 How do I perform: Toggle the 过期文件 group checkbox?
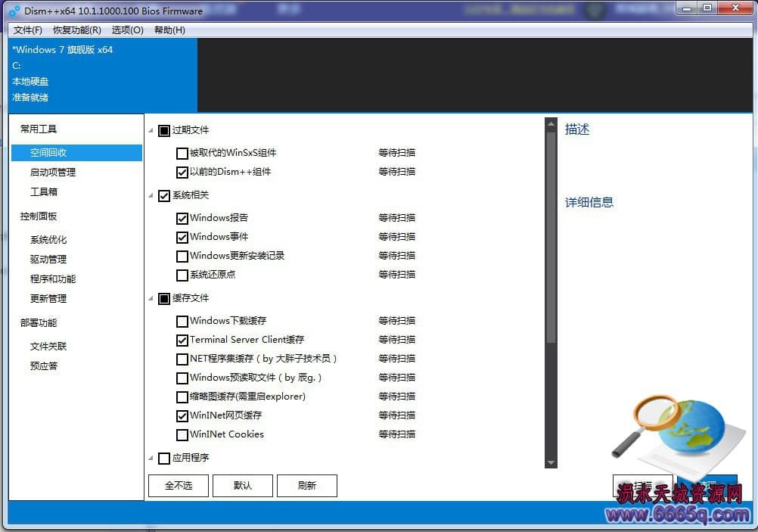tap(164, 131)
